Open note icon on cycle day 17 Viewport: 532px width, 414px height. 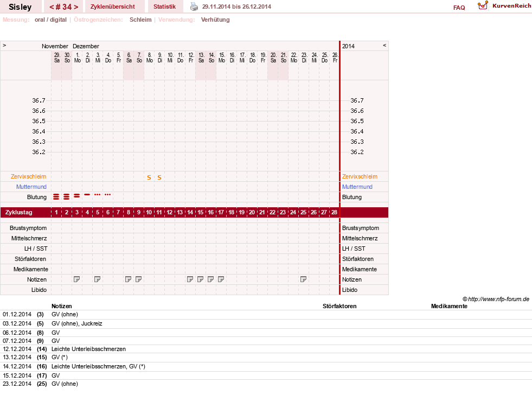(x=221, y=279)
